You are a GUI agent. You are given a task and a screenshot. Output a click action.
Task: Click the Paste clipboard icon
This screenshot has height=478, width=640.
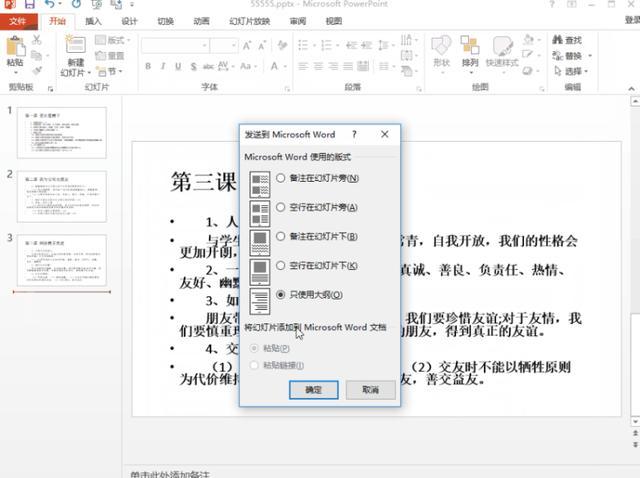pos(16,46)
